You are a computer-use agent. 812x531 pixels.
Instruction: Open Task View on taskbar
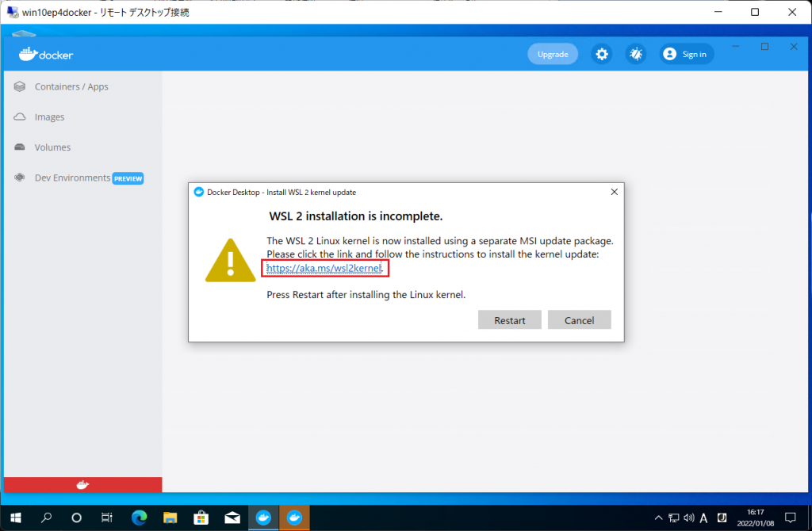coord(107,518)
